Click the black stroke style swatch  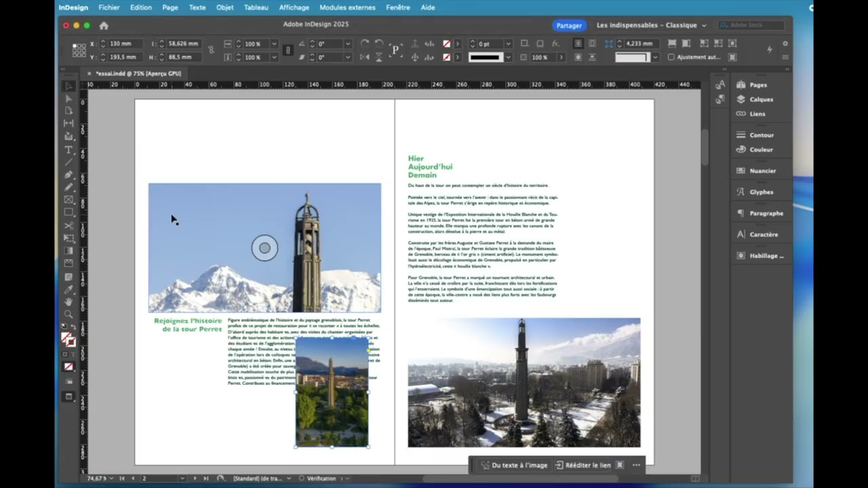tap(486, 57)
